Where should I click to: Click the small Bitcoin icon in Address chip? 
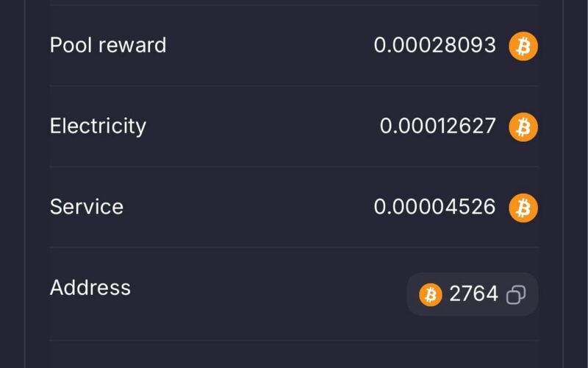tap(431, 295)
